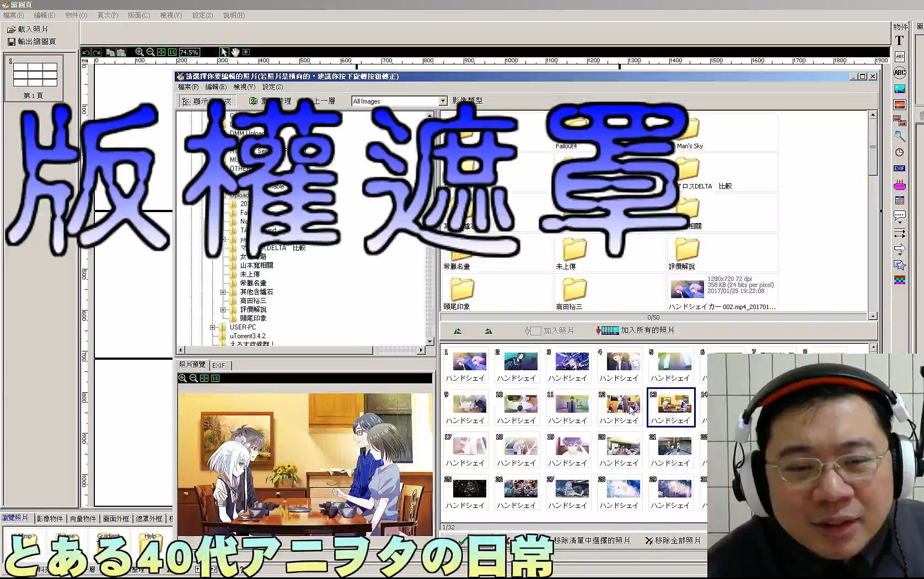
Task: Zoom out on the main canvas
Action: tap(150, 52)
